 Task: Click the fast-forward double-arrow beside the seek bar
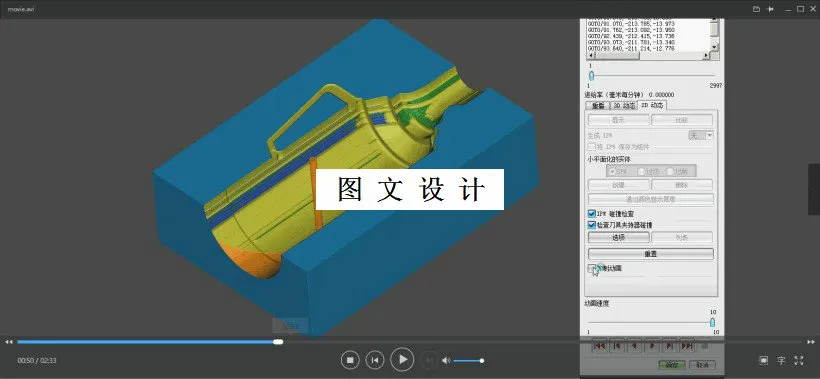(x=811, y=342)
